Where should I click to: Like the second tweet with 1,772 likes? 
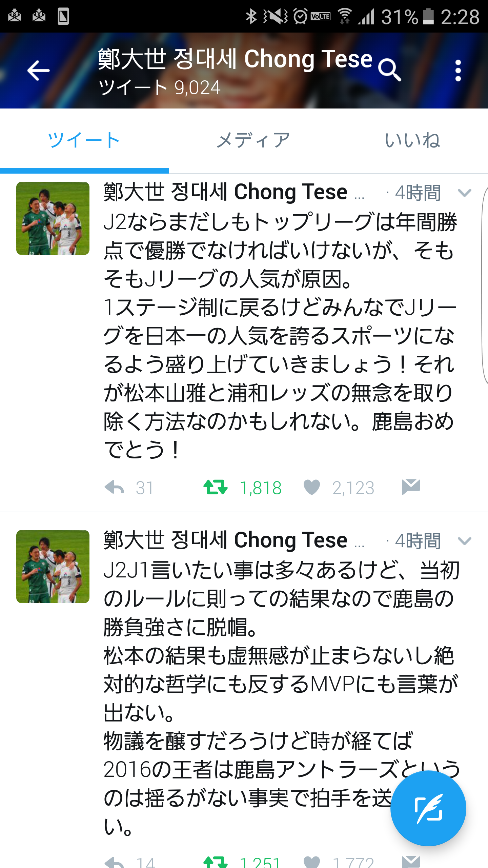click(312, 862)
